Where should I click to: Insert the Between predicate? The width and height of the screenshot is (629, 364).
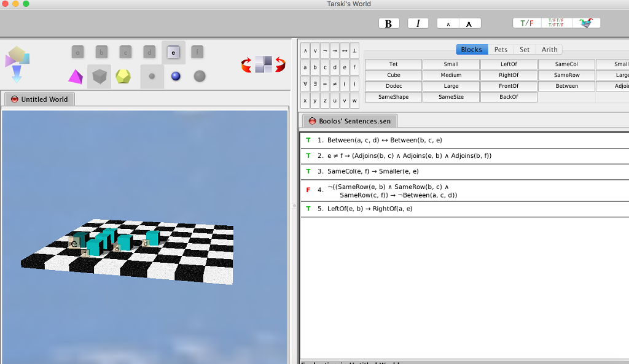click(x=566, y=86)
